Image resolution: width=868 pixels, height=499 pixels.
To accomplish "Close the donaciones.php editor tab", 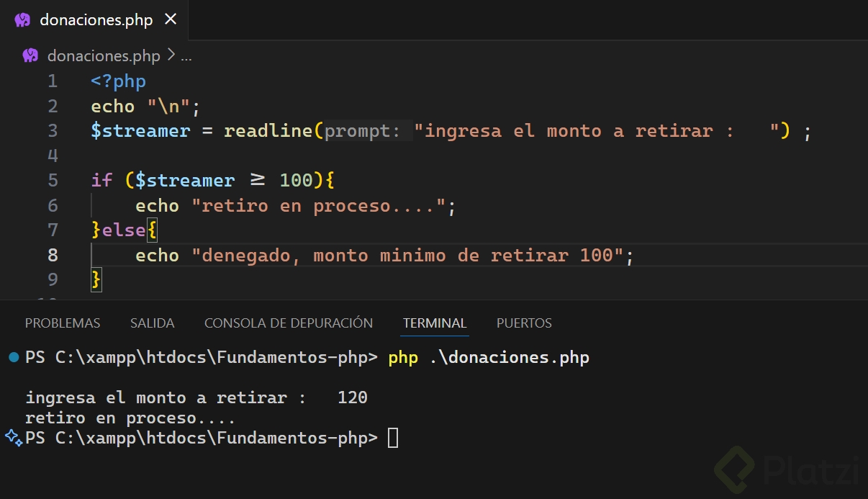I will click(x=171, y=19).
